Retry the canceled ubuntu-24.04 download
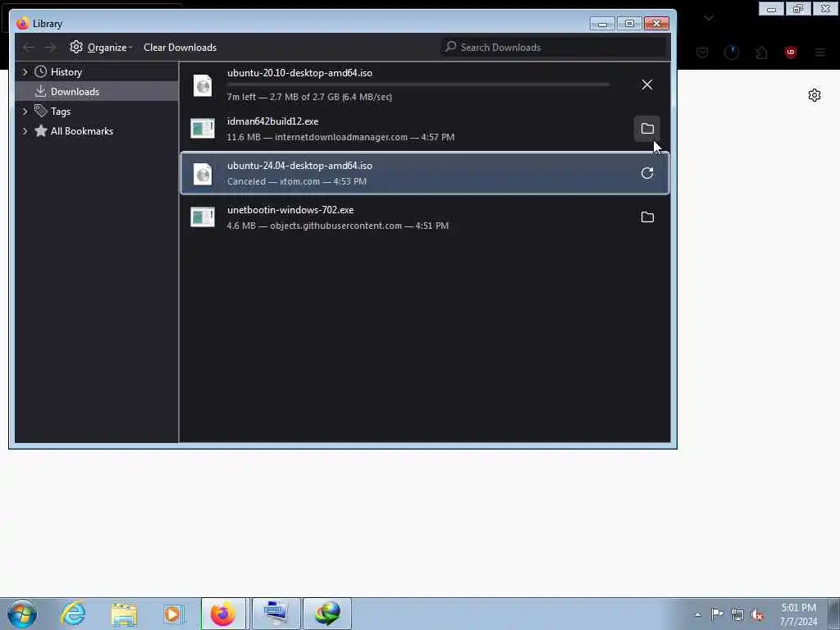 click(646, 173)
